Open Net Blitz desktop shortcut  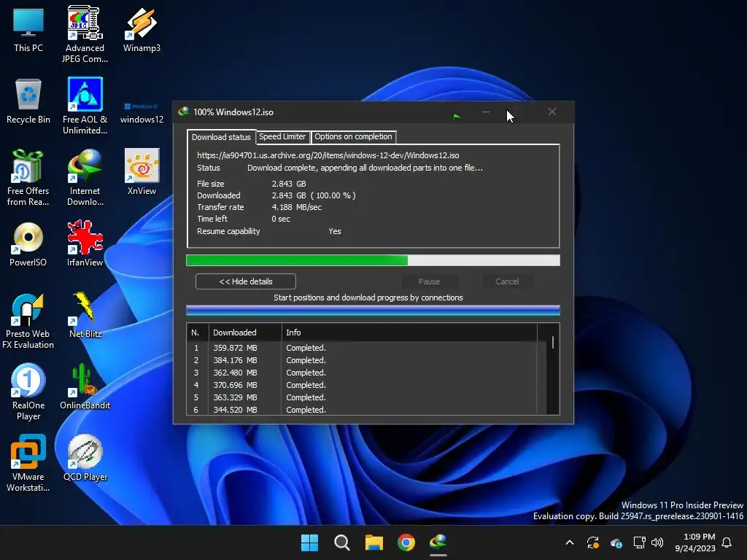[x=85, y=315]
